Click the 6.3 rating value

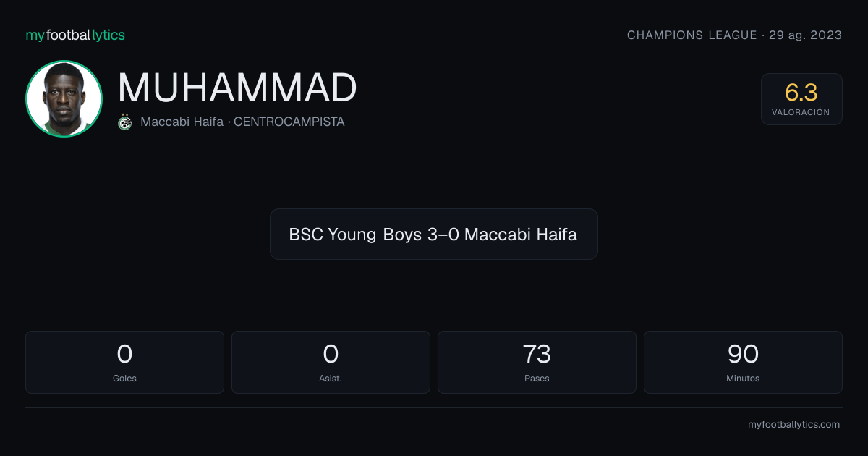click(x=801, y=93)
